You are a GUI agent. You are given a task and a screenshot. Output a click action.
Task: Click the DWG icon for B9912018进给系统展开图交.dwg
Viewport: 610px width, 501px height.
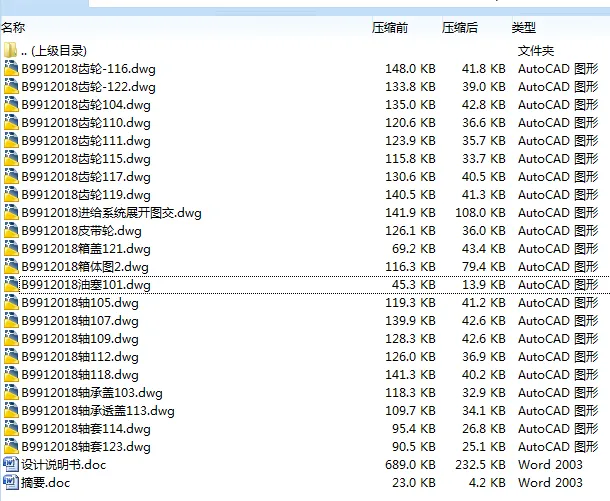point(11,212)
